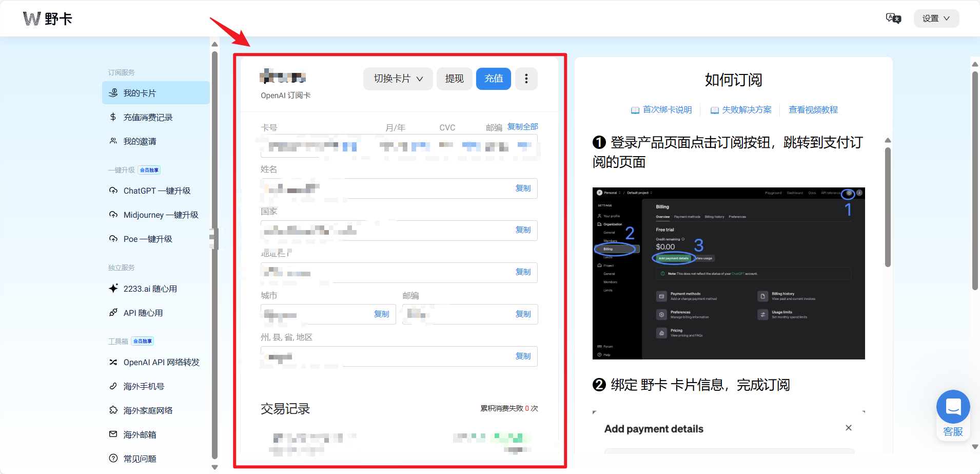Click the 我的卡片 sidebar icon
Image resolution: width=980 pixels, height=474 pixels.
(113, 93)
